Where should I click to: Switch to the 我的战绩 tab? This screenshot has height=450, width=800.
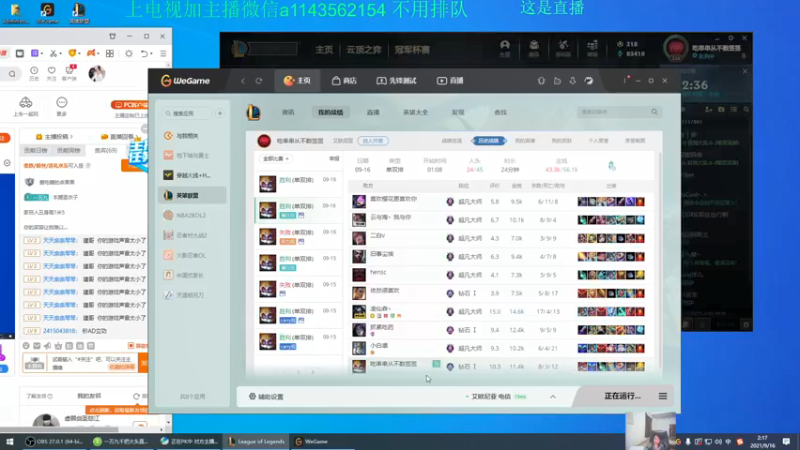click(331, 112)
